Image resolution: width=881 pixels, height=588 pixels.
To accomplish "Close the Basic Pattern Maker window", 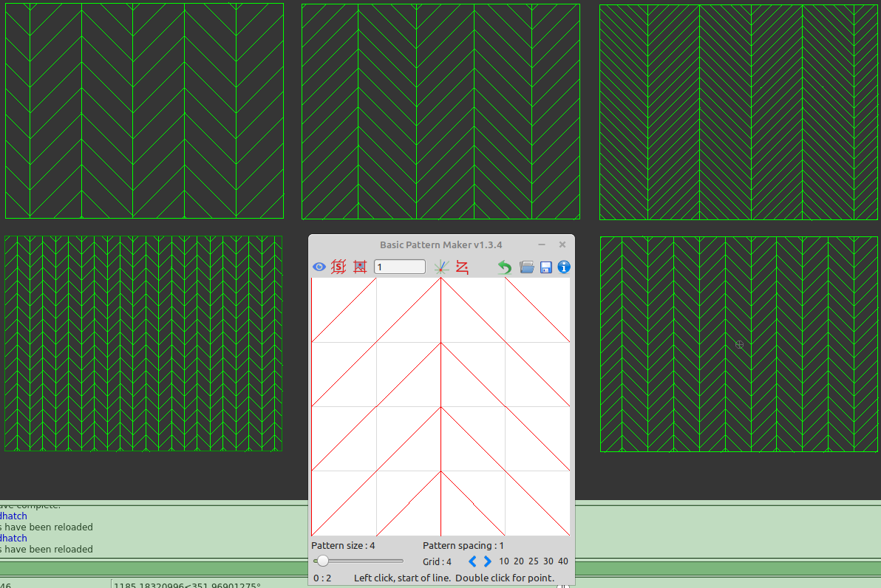I will [562, 245].
